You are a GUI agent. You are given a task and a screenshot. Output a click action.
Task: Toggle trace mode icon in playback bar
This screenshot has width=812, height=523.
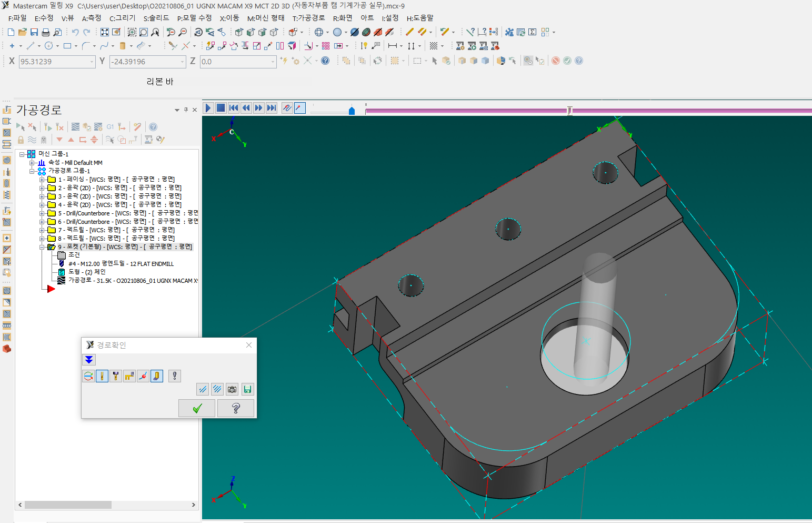click(x=287, y=108)
